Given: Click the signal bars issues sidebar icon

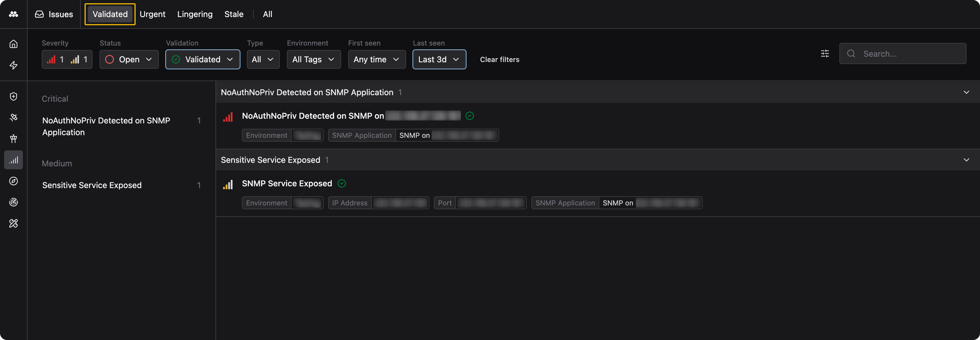Looking at the screenshot, I should (x=13, y=160).
